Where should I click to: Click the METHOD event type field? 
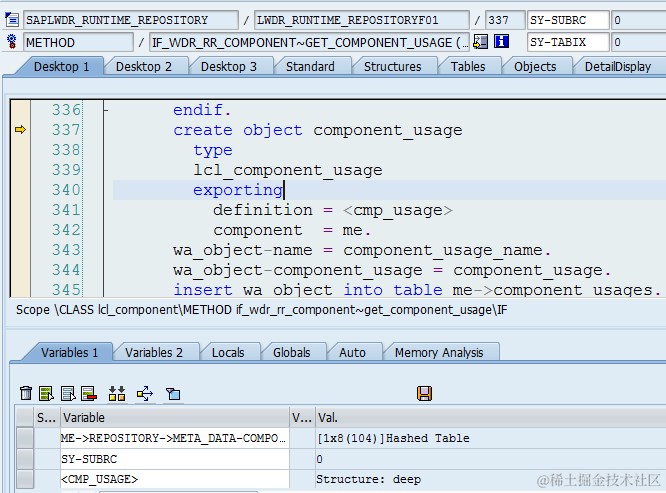(78, 42)
